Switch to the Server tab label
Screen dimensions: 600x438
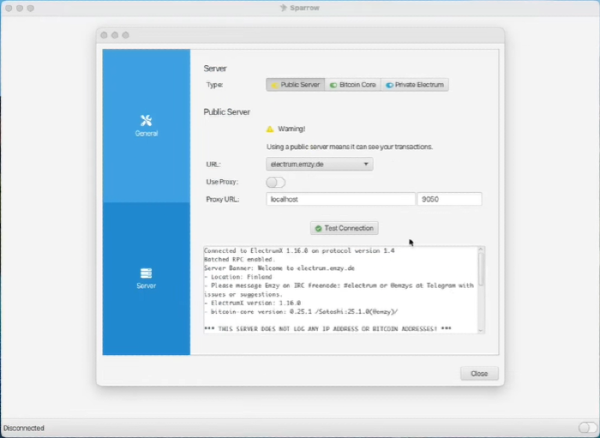click(146, 286)
